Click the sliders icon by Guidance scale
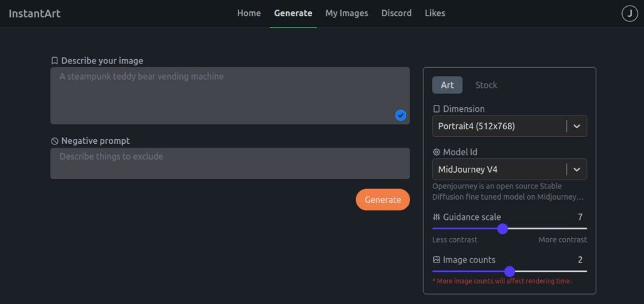The height and width of the screenshot is (304, 644). pos(436,217)
